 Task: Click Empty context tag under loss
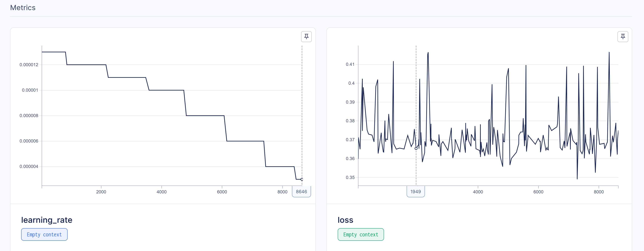coord(361,235)
